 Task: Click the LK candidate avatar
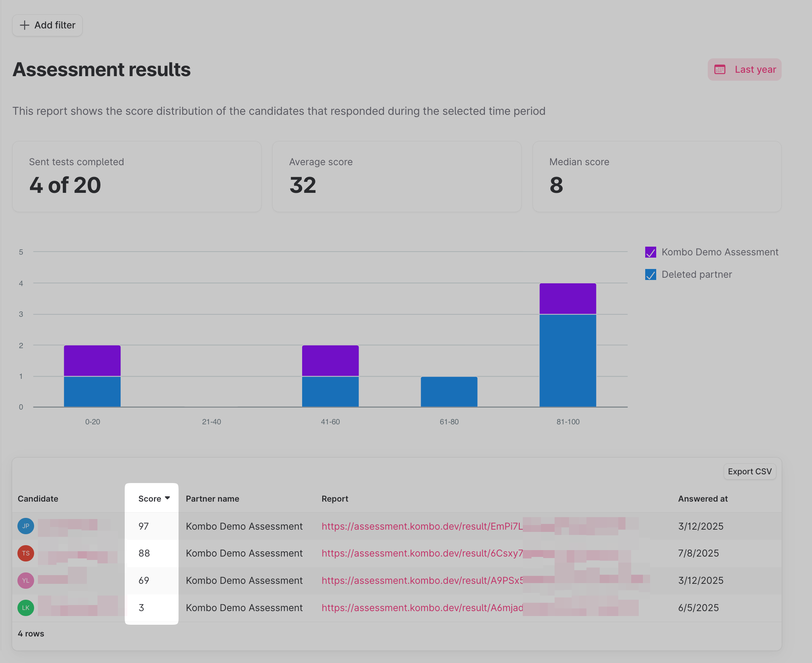click(x=26, y=608)
